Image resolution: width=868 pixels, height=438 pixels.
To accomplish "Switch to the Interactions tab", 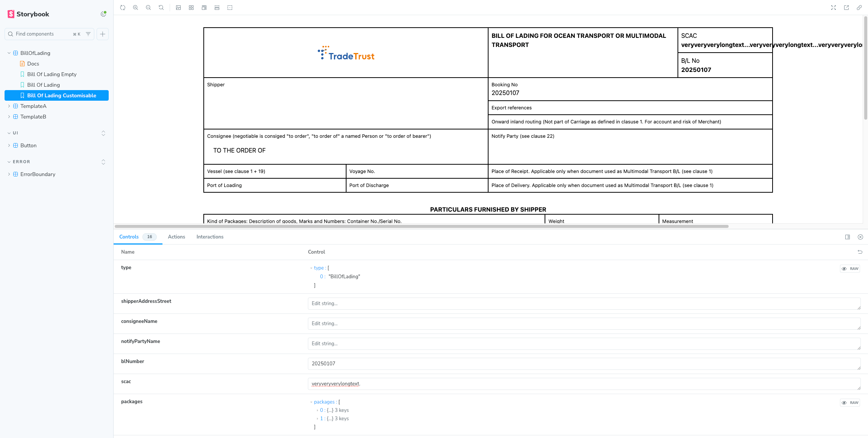I will pos(210,237).
